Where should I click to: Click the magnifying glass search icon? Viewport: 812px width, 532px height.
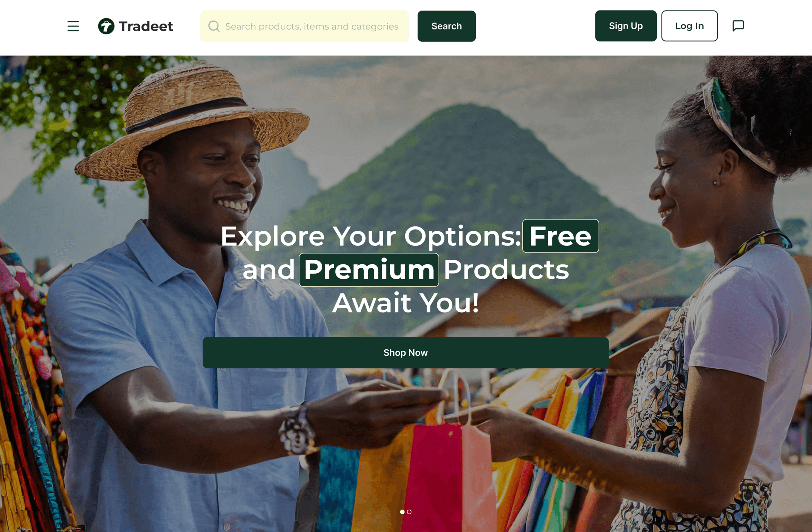[x=214, y=26]
